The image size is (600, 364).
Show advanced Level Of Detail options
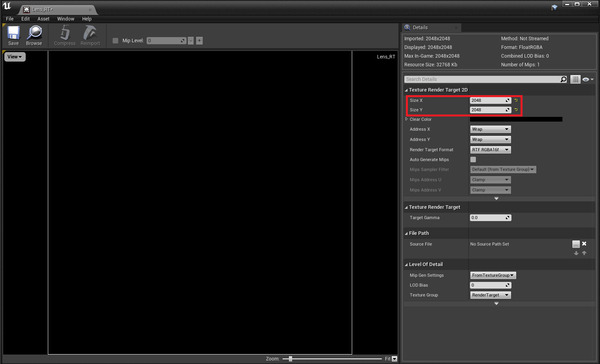[x=496, y=304]
